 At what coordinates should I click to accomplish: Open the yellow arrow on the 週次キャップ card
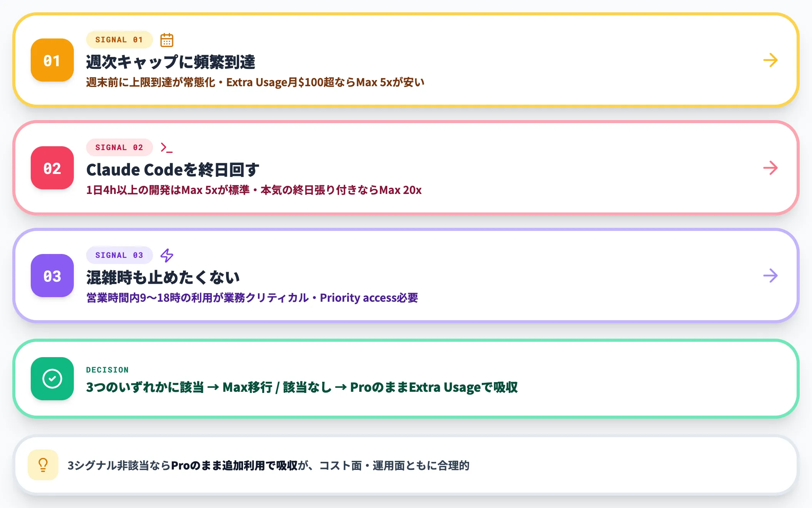770,60
